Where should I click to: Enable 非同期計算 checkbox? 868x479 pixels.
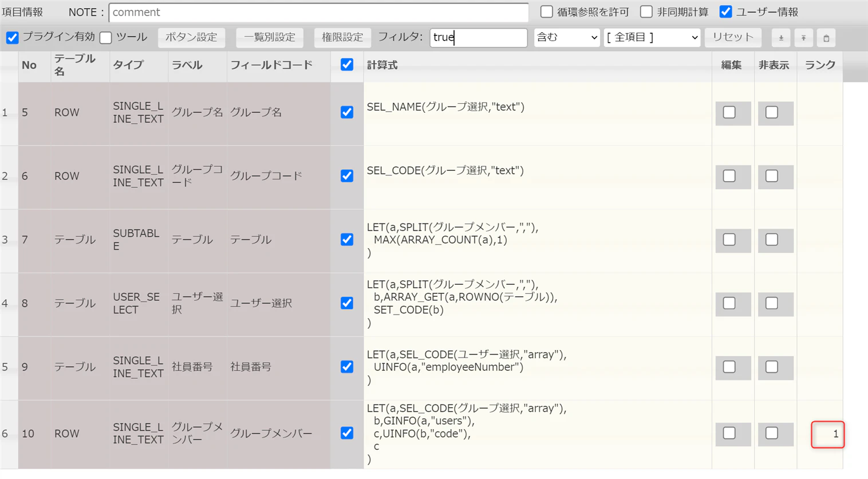[646, 11]
